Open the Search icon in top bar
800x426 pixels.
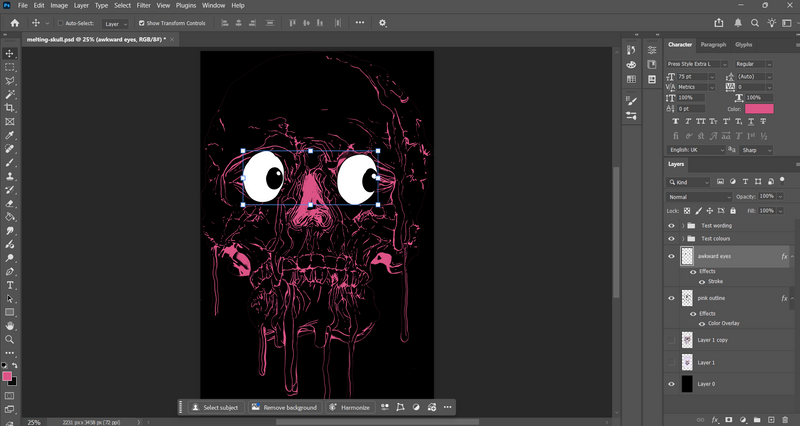pos(755,23)
